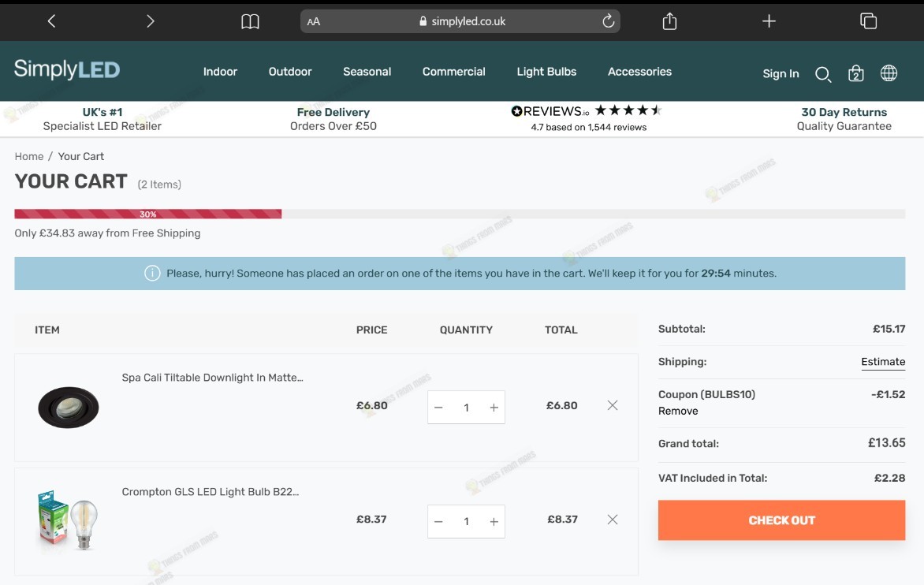Click the CHECK OUT button
Image resolution: width=924 pixels, height=585 pixels.
click(781, 520)
